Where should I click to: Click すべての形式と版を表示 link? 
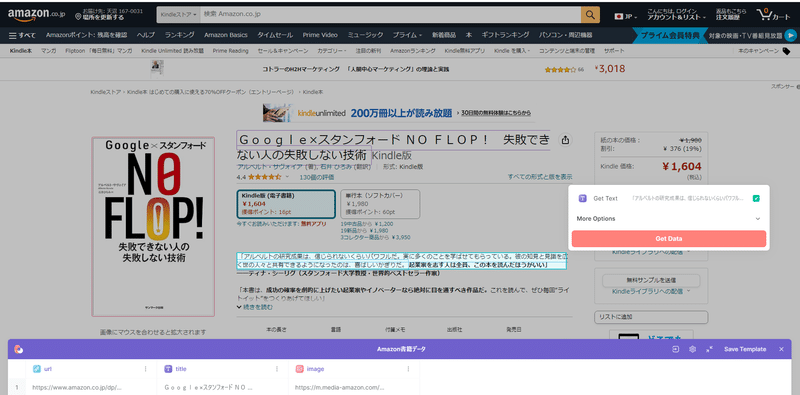click(540, 177)
